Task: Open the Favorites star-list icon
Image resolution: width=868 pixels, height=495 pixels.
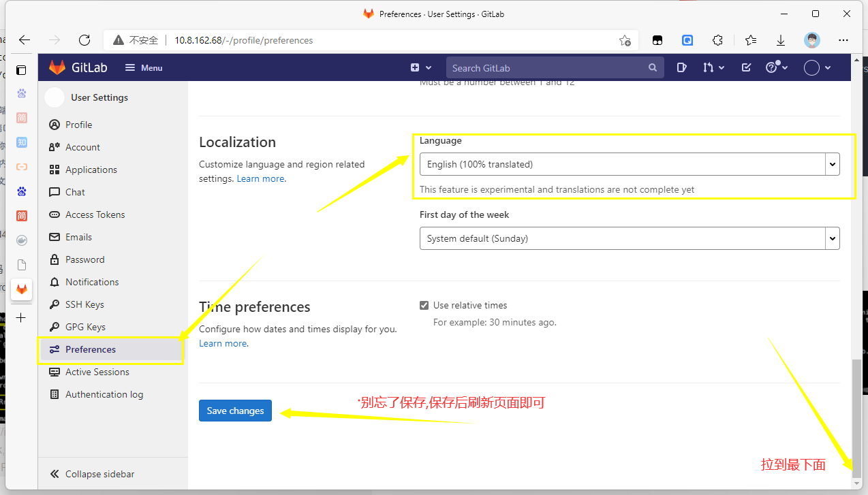Action: (750, 40)
